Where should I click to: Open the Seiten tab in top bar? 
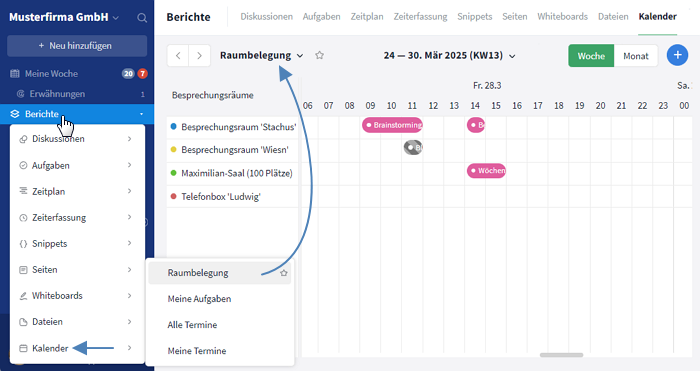point(515,17)
